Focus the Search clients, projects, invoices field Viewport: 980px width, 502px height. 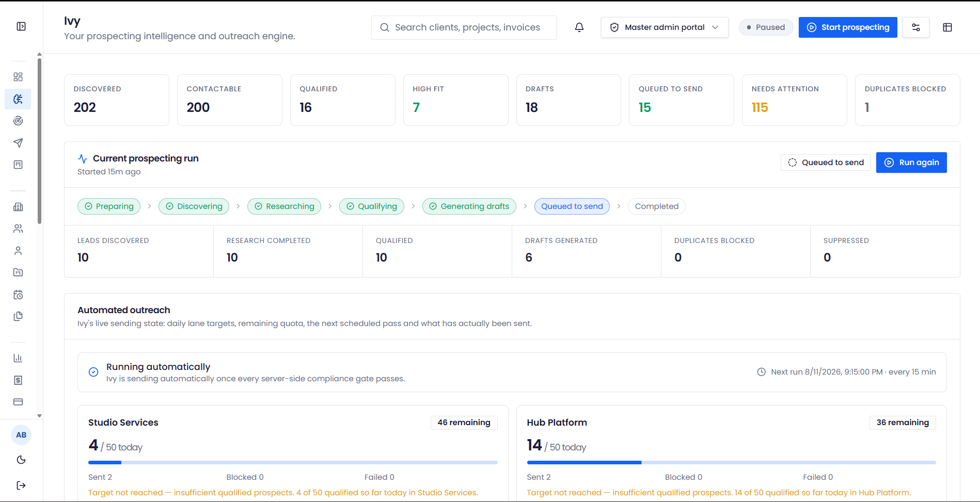pyautogui.click(x=464, y=27)
